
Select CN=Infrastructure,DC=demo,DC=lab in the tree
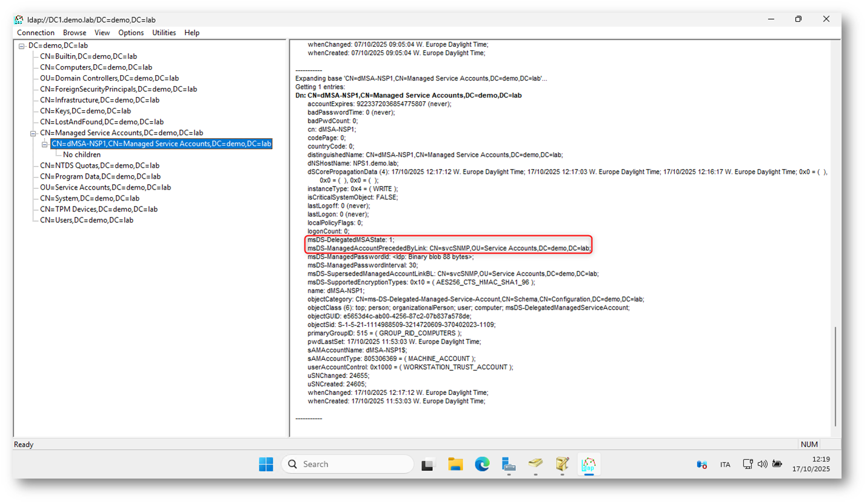[x=99, y=101]
